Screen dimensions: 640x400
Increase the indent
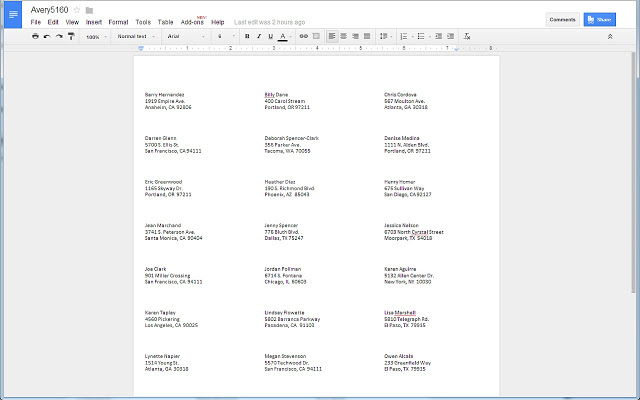click(450, 36)
